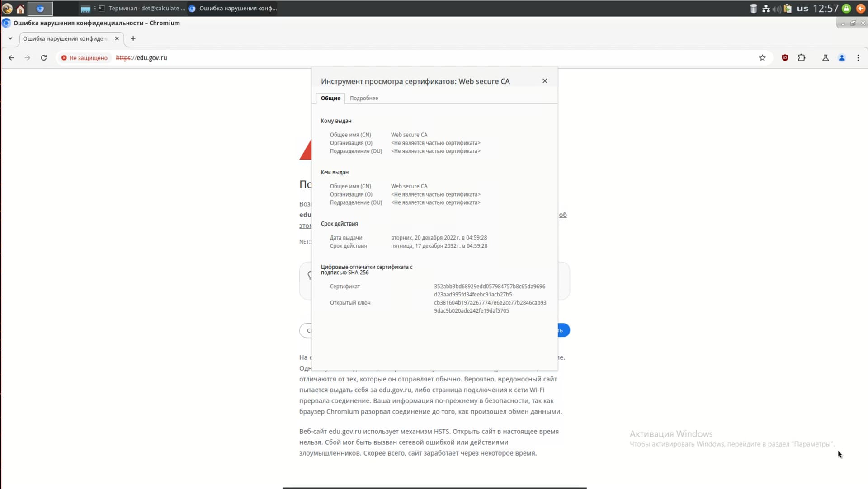Open the Chrome Labs flask icon
The height and width of the screenshot is (489, 868).
pos(826,58)
